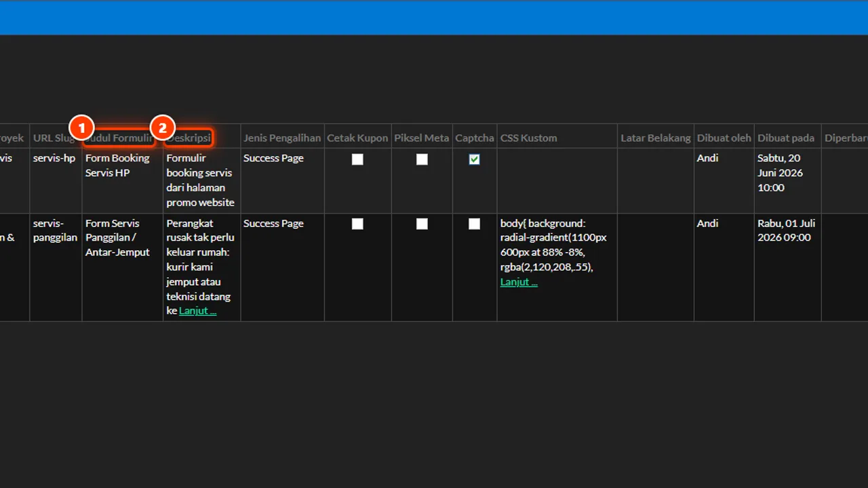Tick Cetak Kupon checkbox for servis-panggilan row

[357, 224]
